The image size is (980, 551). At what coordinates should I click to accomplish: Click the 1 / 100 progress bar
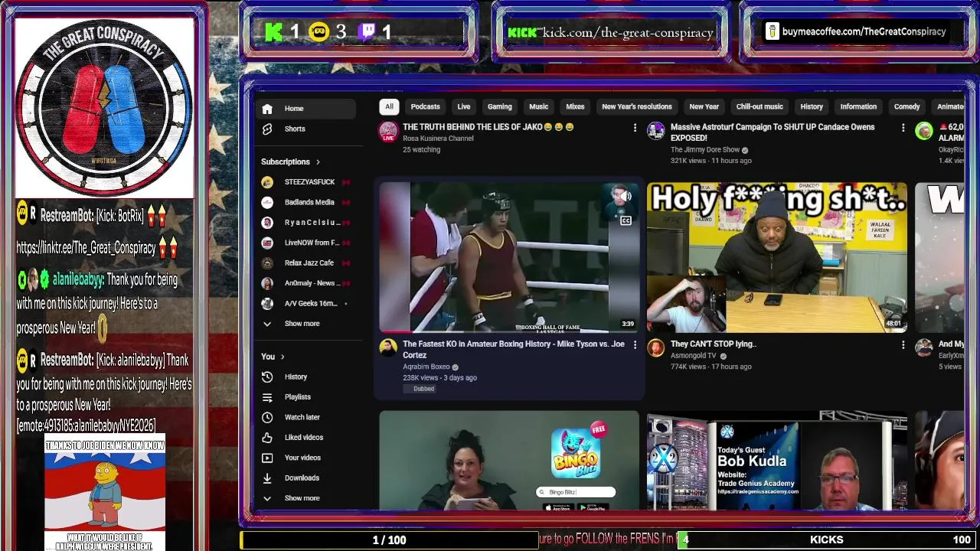click(x=389, y=540)
